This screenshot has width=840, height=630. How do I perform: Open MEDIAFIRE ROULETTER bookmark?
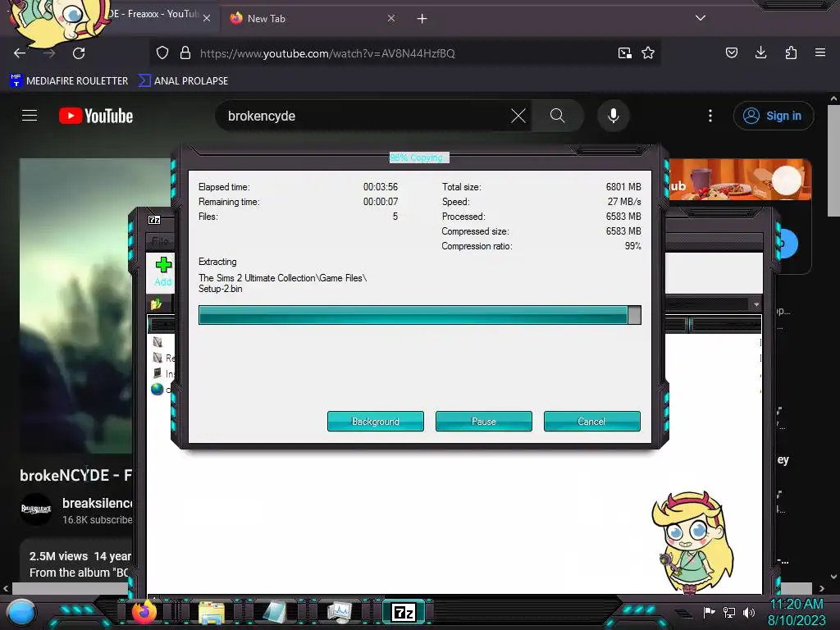click(69, 81)
